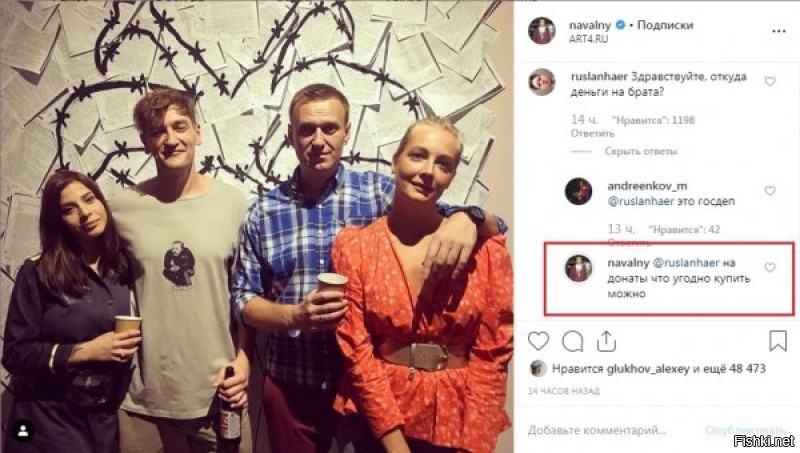Like andreenkov_m's reply with its heart
Viewport: 800px width, 453px height.
coord(770,190)
